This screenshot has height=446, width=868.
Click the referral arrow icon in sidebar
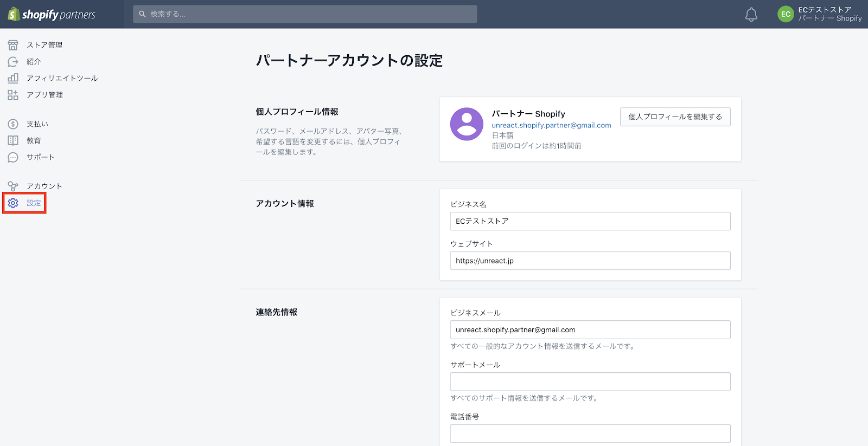(13, 62)
